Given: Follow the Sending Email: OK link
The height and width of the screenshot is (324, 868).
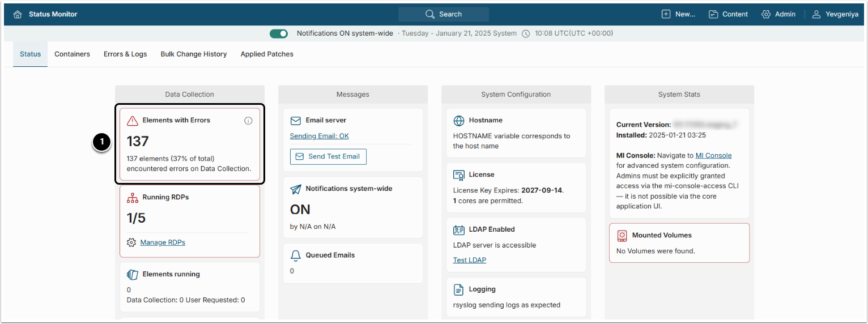Looking at the screenshot, I should coord(320,136).
